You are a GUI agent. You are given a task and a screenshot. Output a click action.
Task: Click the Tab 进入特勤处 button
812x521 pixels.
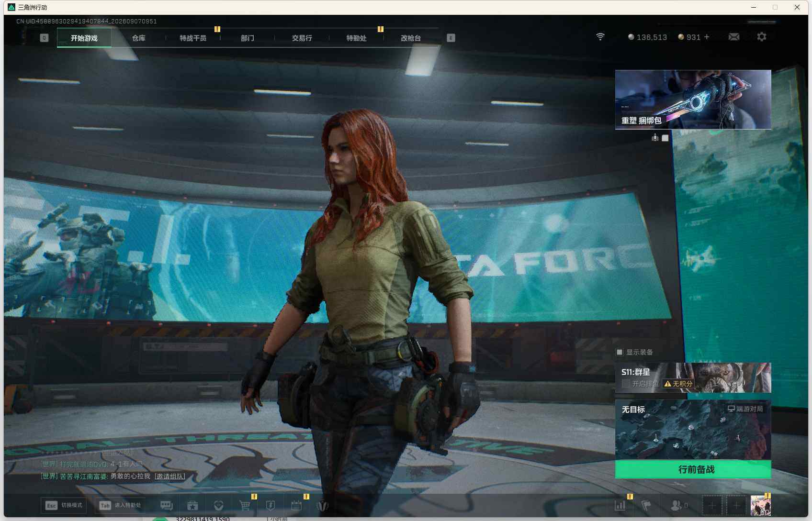coord(120,505)
